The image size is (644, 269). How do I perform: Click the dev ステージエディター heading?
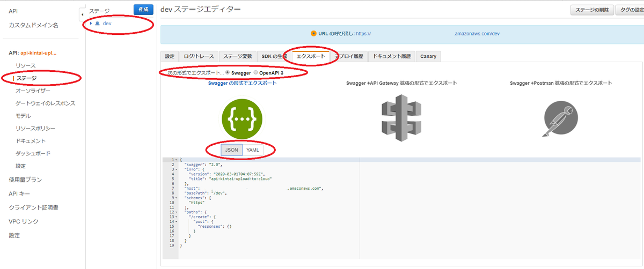click(201, 9)
